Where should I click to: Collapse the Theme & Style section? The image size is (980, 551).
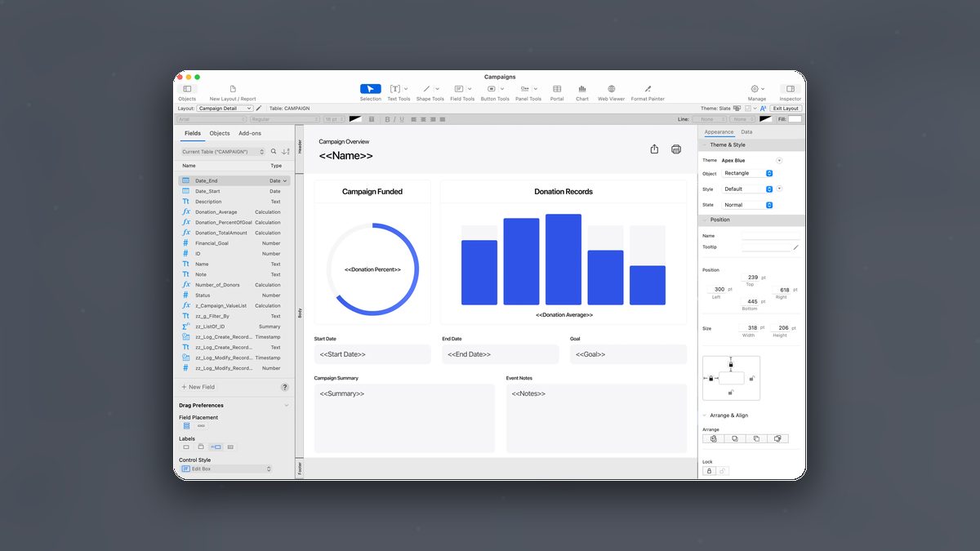705,144
